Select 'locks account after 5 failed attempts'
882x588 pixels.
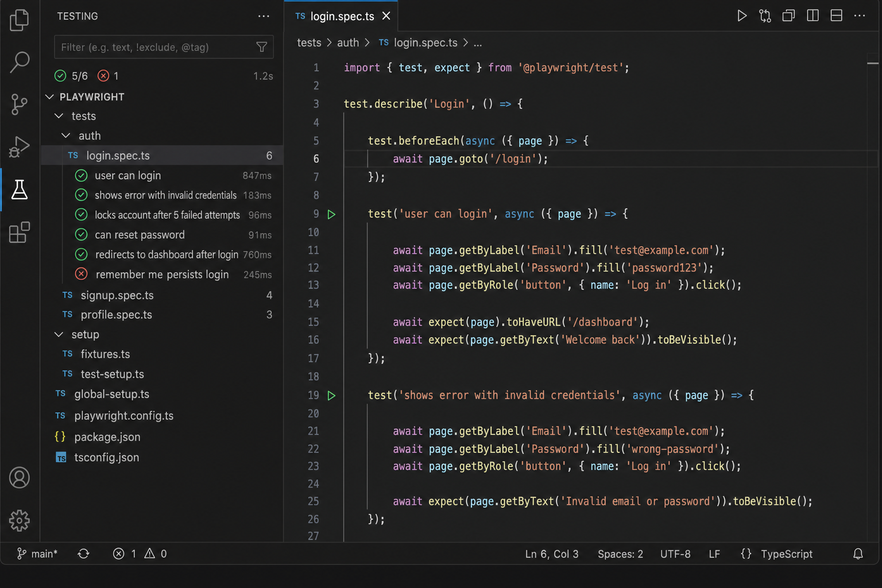[x=163, y=215]
